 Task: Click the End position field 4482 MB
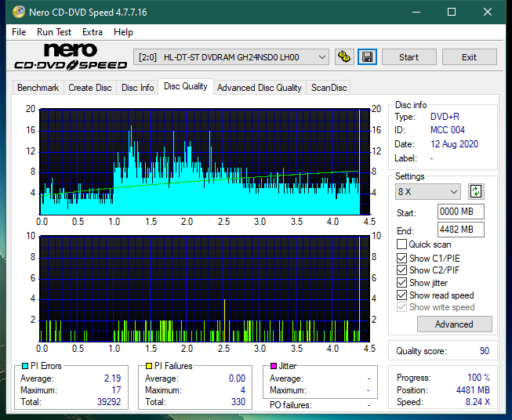pyautogui.click(x=460, y=230)
